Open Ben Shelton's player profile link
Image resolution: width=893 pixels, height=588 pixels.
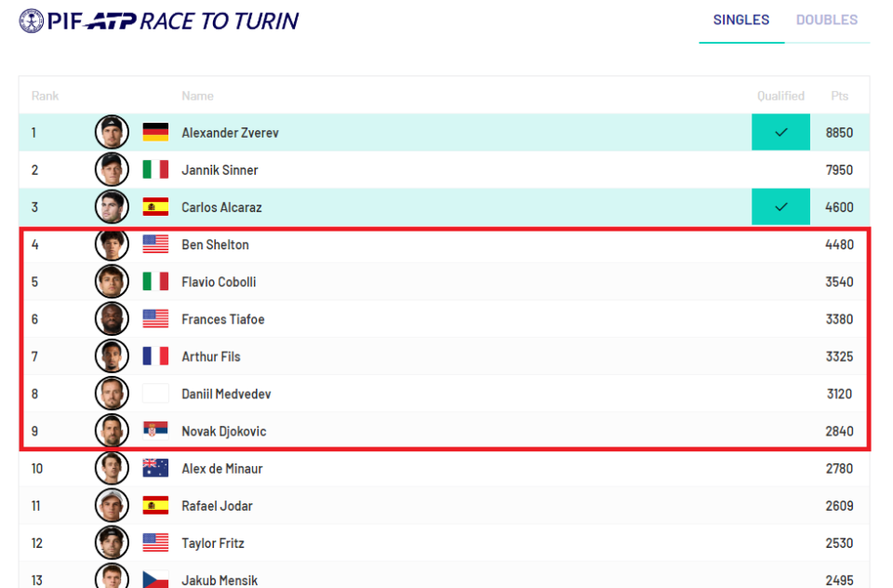coord(215,245)
